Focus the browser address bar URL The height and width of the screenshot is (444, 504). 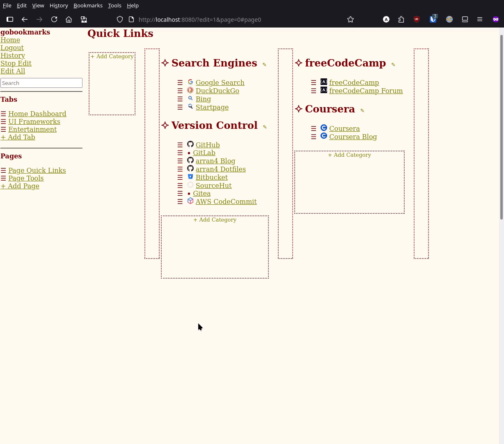pos(200,19)
